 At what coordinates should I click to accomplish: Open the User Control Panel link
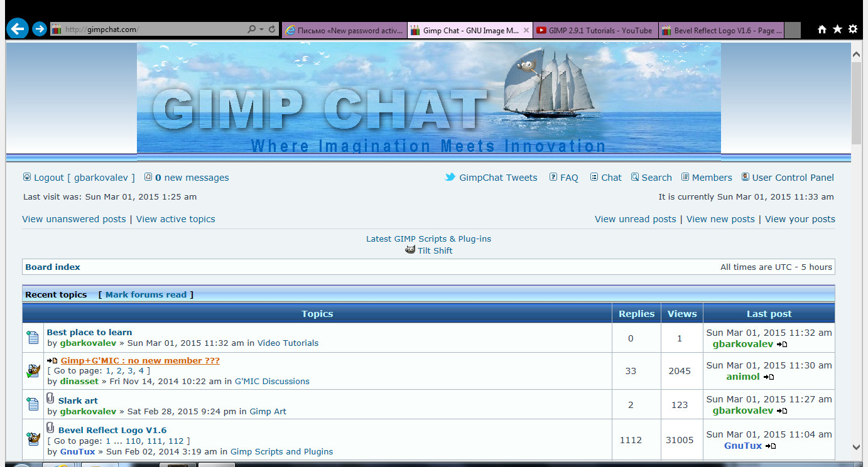(x=793, y=178)
